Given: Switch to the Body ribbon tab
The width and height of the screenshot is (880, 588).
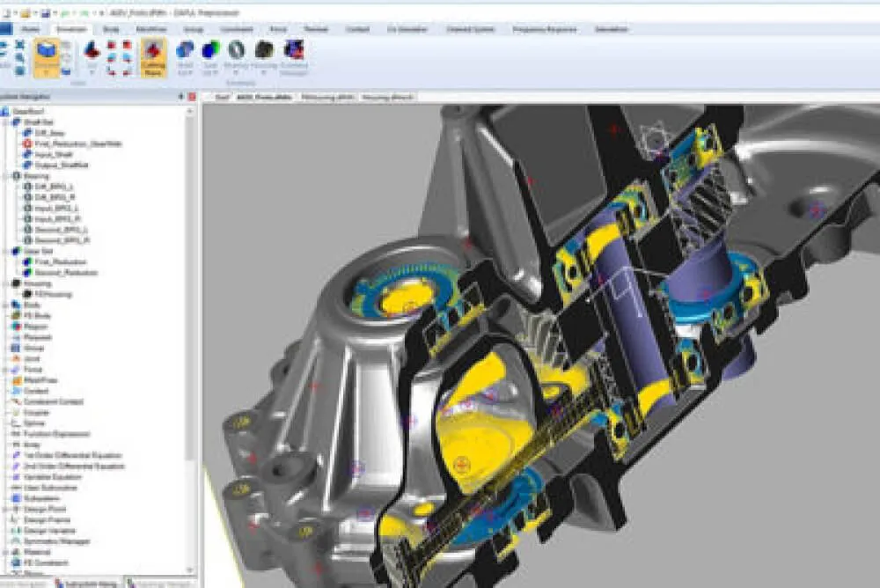Looking at the screenshot, I should point(111,29).
